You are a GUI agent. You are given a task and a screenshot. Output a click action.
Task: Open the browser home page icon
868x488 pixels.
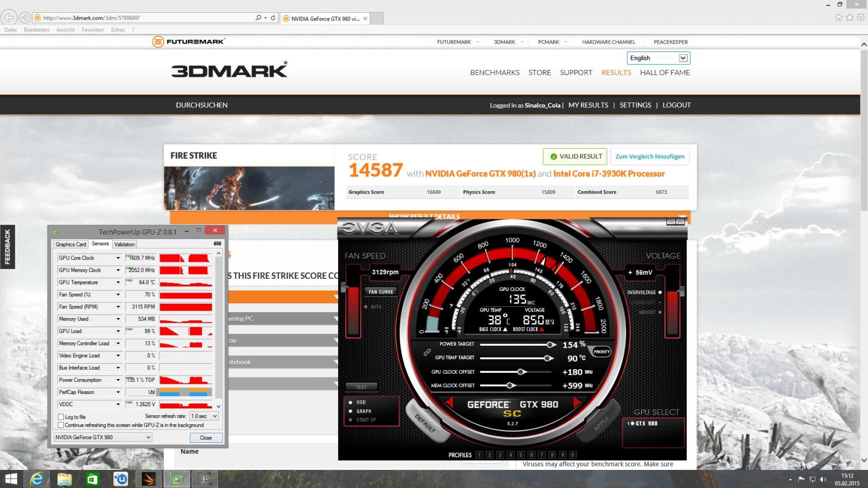[838, 18]
